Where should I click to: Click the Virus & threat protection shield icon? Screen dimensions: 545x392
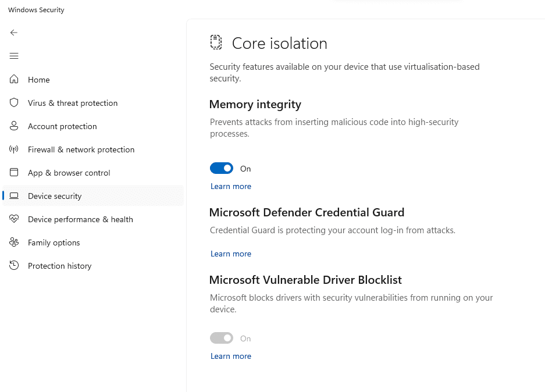pos(14,102)
